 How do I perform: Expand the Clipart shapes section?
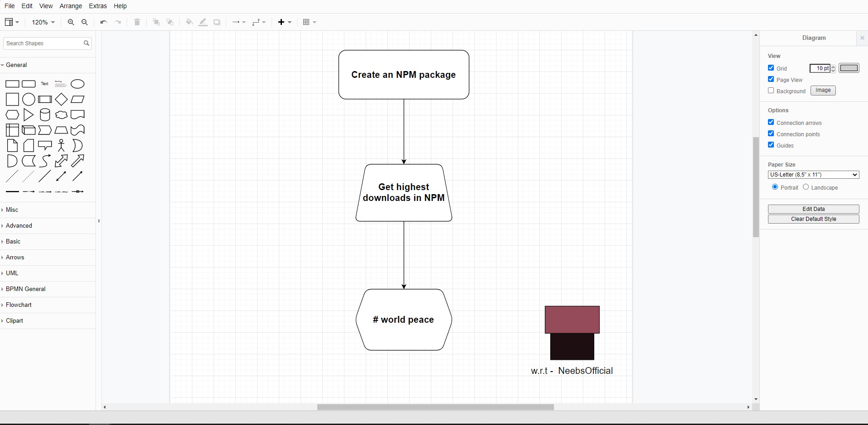[48, 321]
